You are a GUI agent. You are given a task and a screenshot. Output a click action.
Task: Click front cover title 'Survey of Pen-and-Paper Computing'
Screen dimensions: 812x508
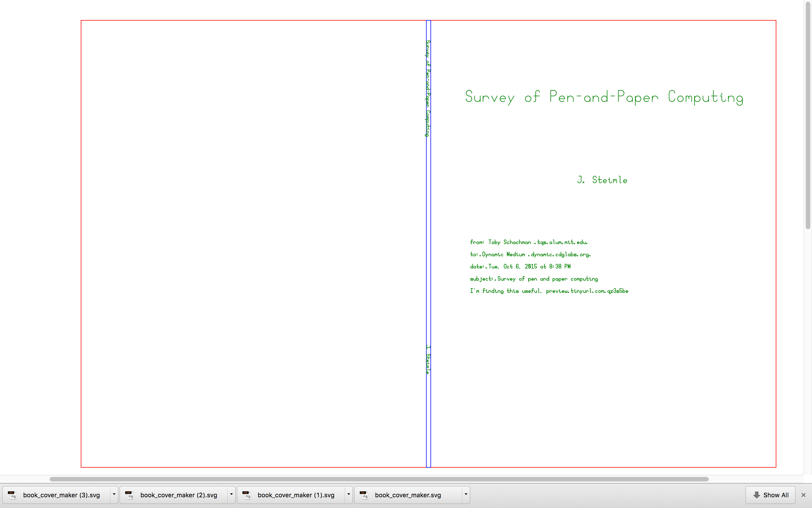(x=604, y=97)
